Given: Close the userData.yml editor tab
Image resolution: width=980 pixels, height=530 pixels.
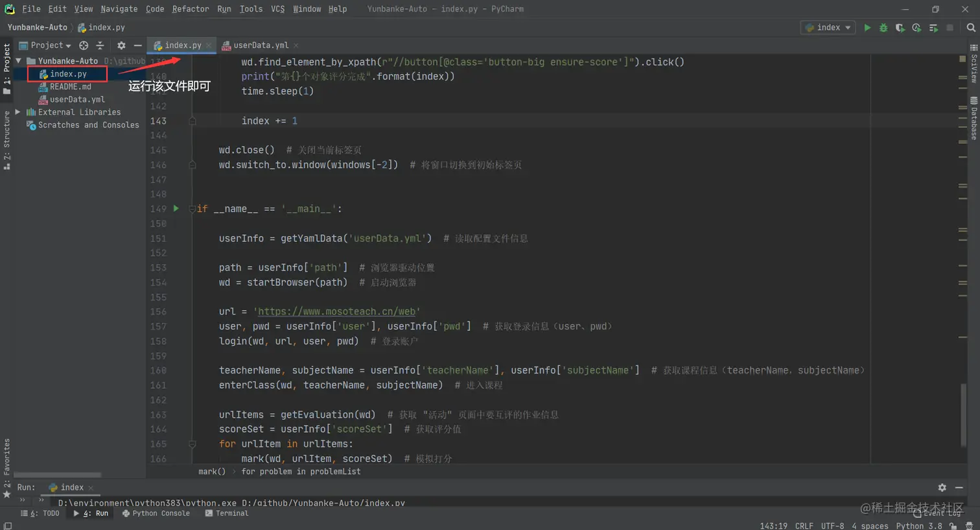Looking at the screenshot, I should (x=296, y=45).
